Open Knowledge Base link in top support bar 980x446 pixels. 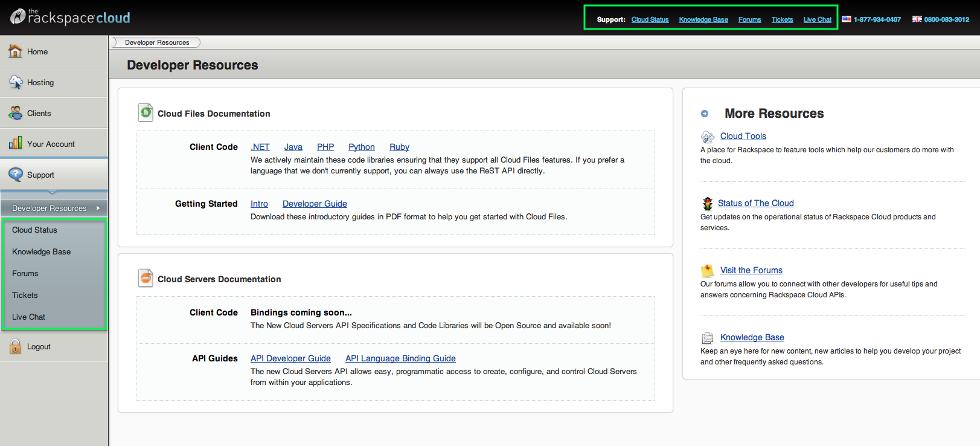pos(703,19)
